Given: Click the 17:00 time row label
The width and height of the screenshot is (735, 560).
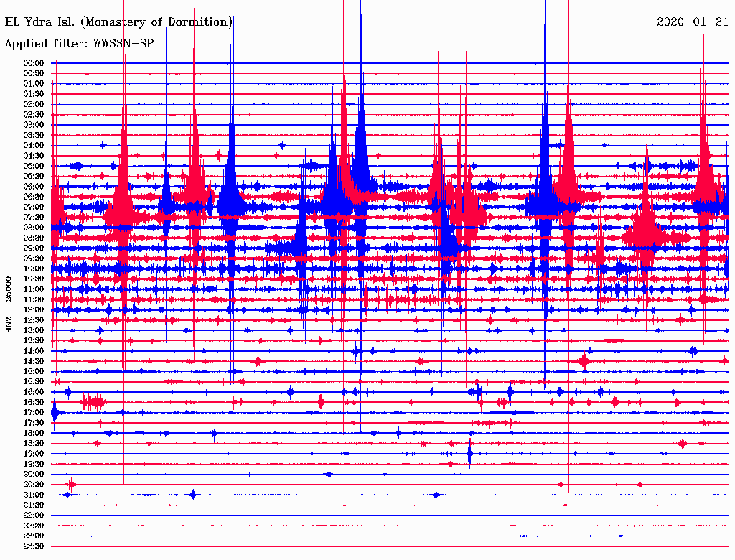Looking at the screenshot, I should pos(34,413).
